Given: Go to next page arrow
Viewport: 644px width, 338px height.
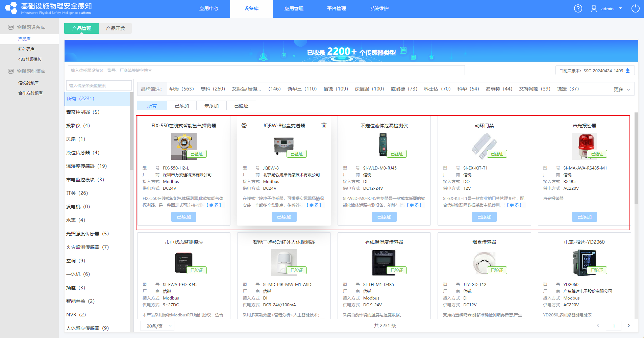Looking at the screenshot, I should coord(628,326).
